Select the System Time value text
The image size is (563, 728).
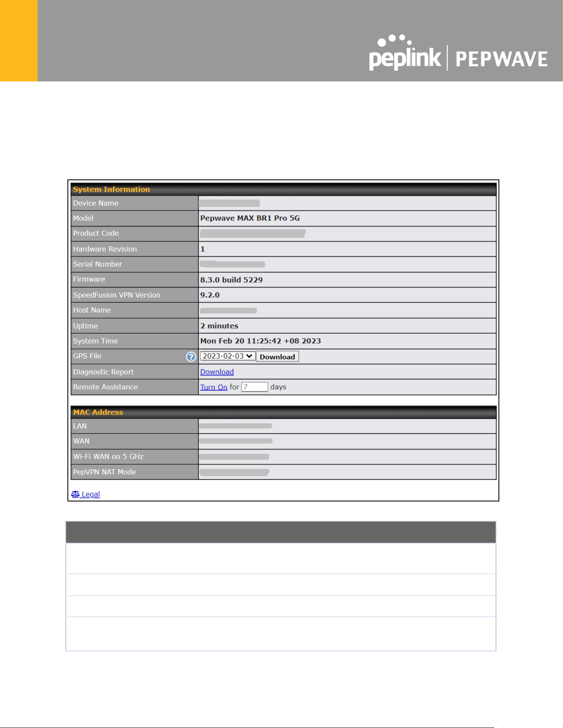click(x=261, y=341)
